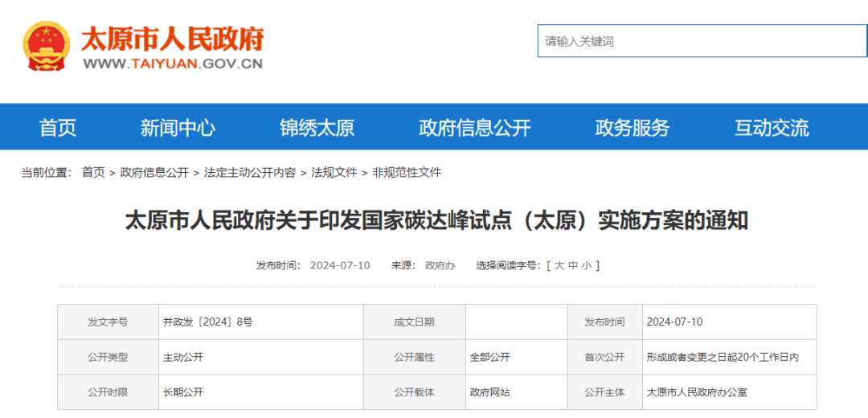
Task: Click the 公开时限 label cell
Action: pyautogui.click(x=108, y=392)
